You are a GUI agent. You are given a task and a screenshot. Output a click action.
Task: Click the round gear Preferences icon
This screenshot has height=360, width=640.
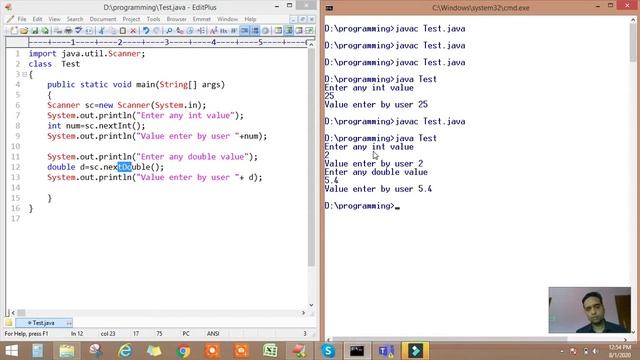265,31
